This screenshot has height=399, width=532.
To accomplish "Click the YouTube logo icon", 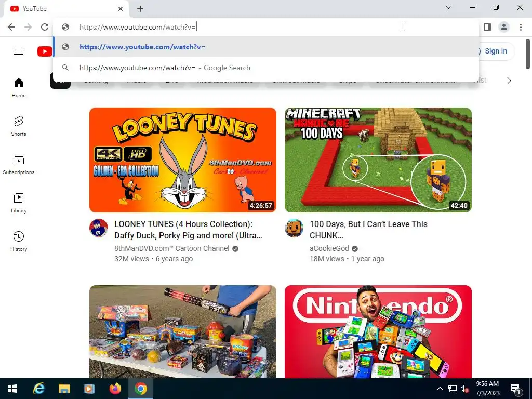I will 45,51.
